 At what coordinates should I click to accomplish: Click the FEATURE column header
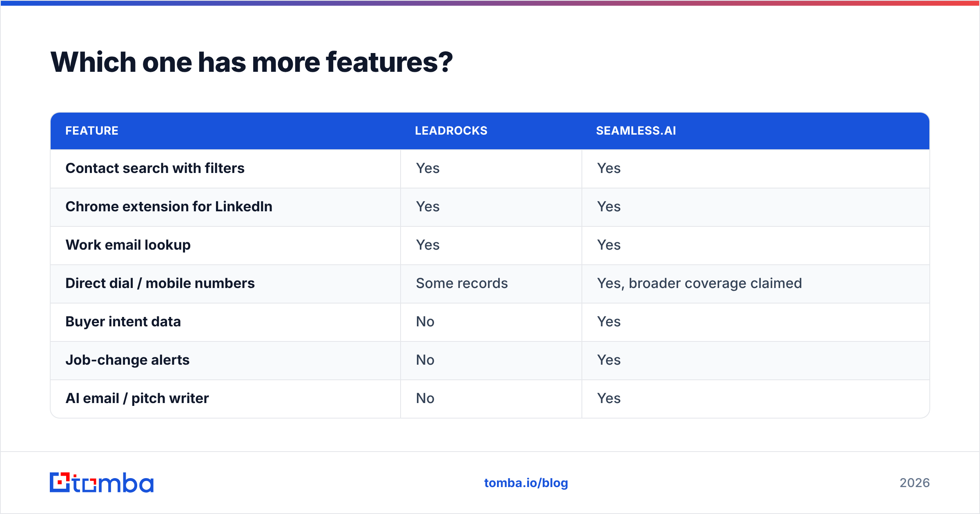click(x=92, y=131)
